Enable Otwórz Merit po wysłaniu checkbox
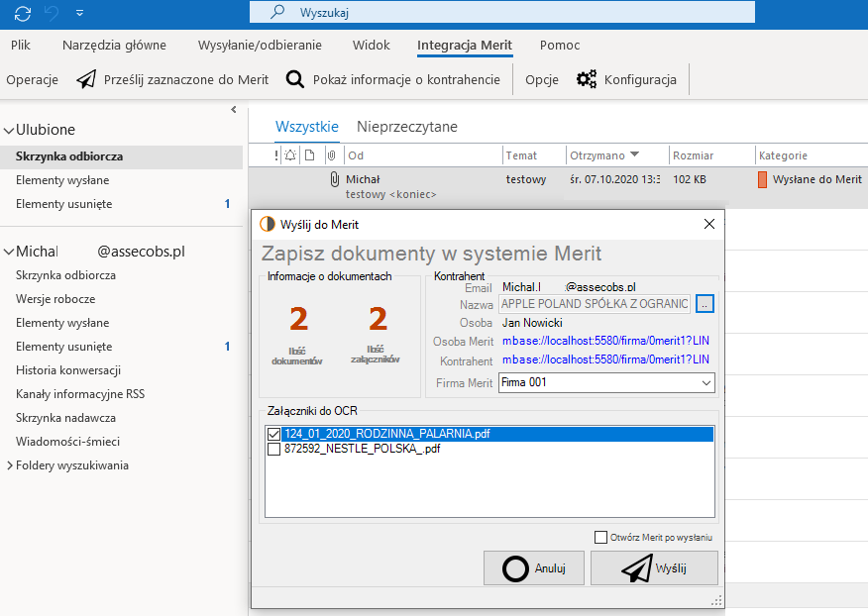 (x=600, y=538)
